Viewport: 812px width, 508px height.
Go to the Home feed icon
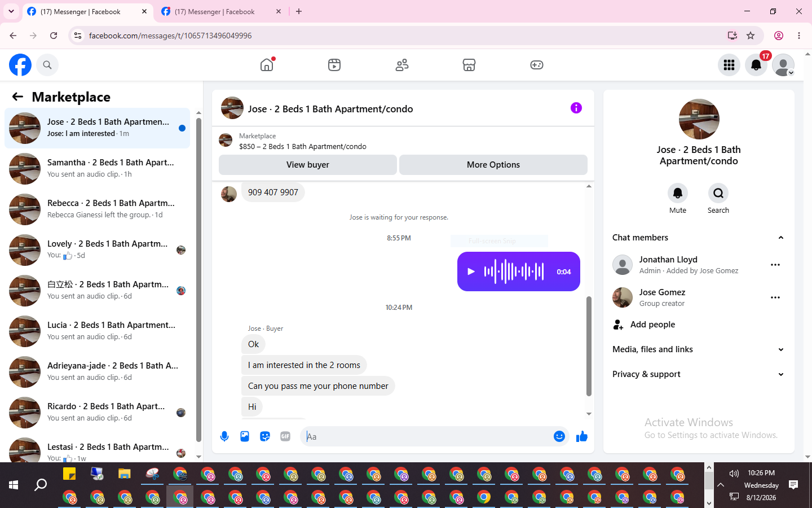point(267,65)
